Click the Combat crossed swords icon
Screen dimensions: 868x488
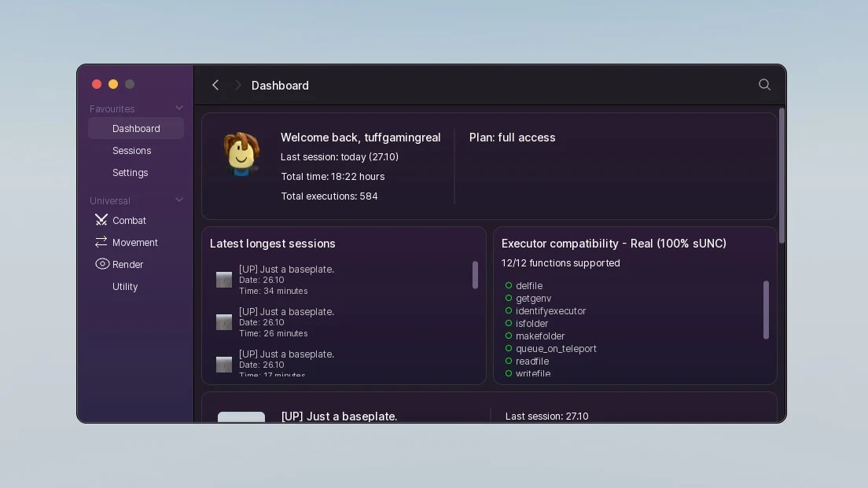(x=101, y=220)
